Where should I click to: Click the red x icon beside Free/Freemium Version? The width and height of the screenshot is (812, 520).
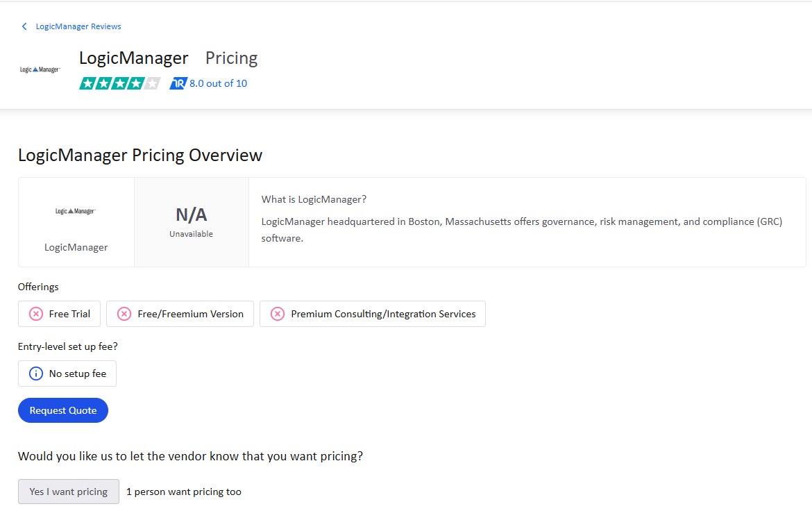tap(124, 314)
